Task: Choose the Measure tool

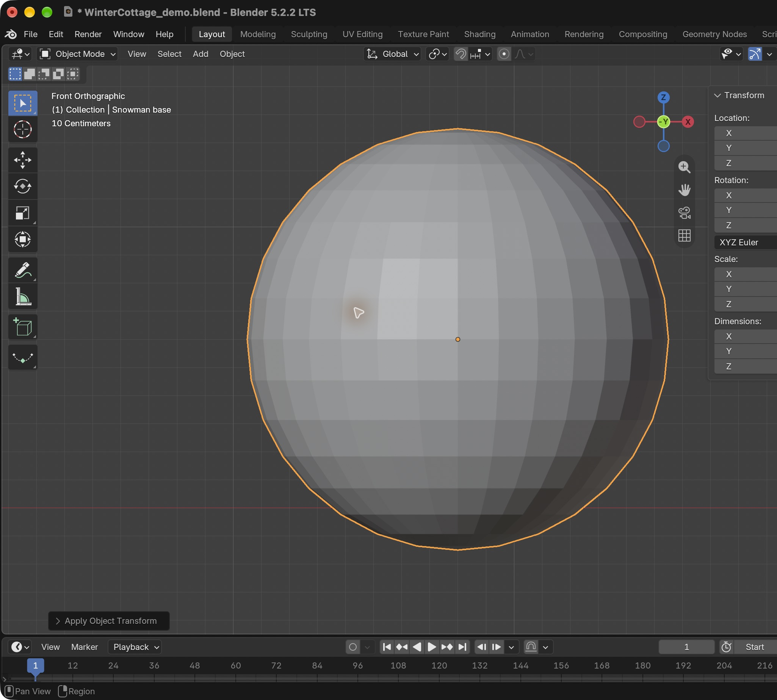Action: pyautogui.click(x=23, y=296)
